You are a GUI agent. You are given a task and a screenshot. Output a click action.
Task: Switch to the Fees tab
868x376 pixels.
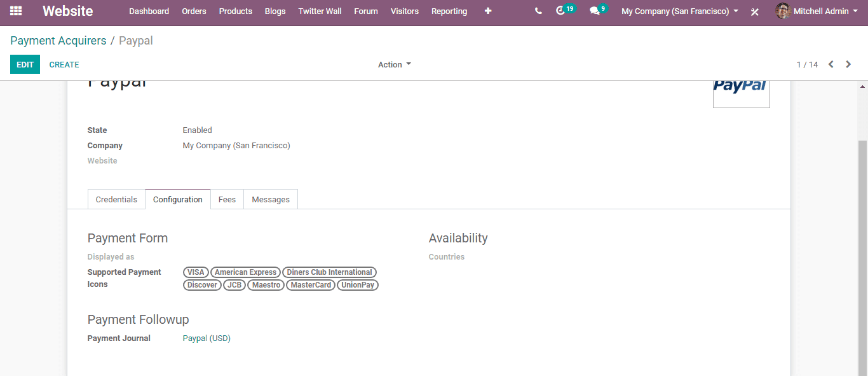[x=227, y=199]
